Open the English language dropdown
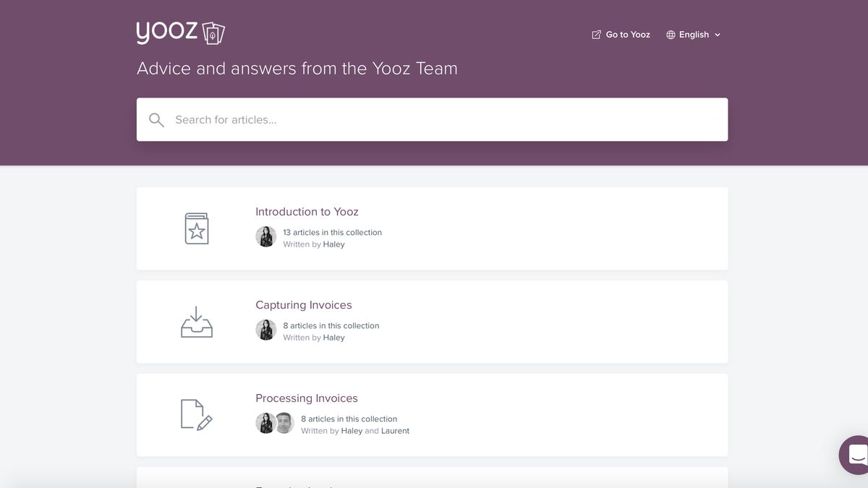Image resolution: width=868 pixels, height=488 pixels. tap(693, 34)
